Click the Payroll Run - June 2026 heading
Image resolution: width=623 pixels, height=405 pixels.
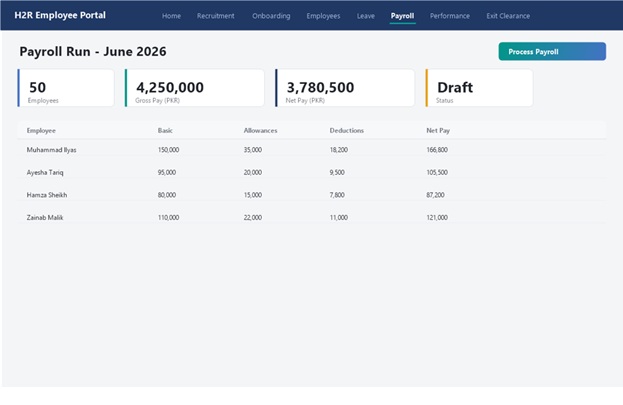(93, 52)
